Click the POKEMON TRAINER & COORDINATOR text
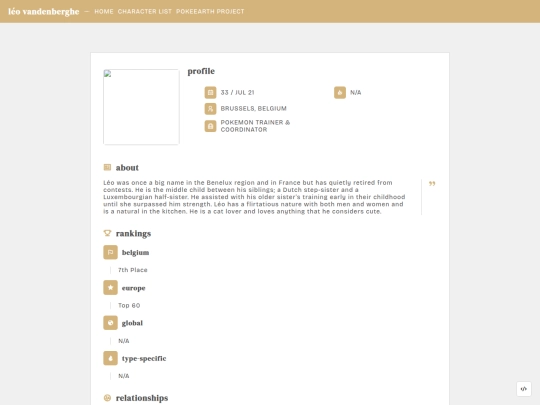This screenshot has height=405, width=540. (255, 126)
